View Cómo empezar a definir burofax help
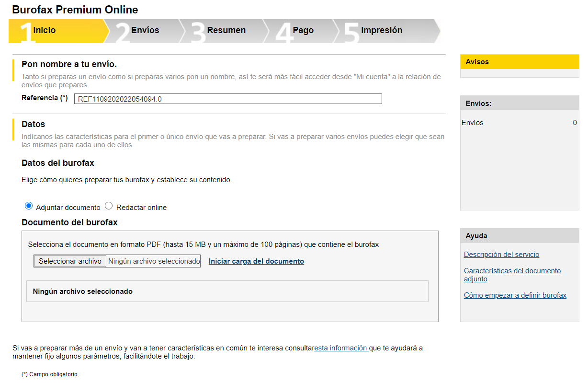 [515, 295]
